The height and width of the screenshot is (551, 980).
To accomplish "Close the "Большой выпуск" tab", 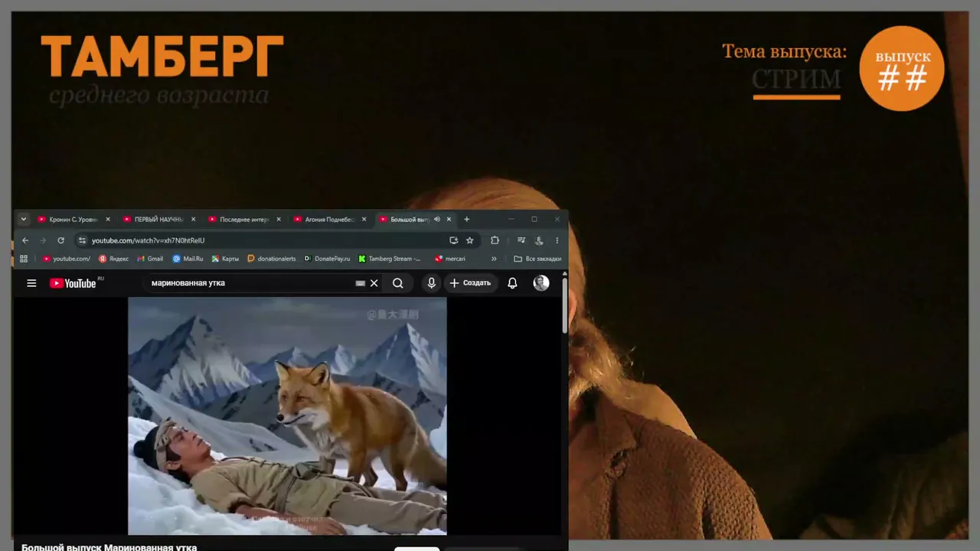I will pyautogui.click(x=449, y=220).
